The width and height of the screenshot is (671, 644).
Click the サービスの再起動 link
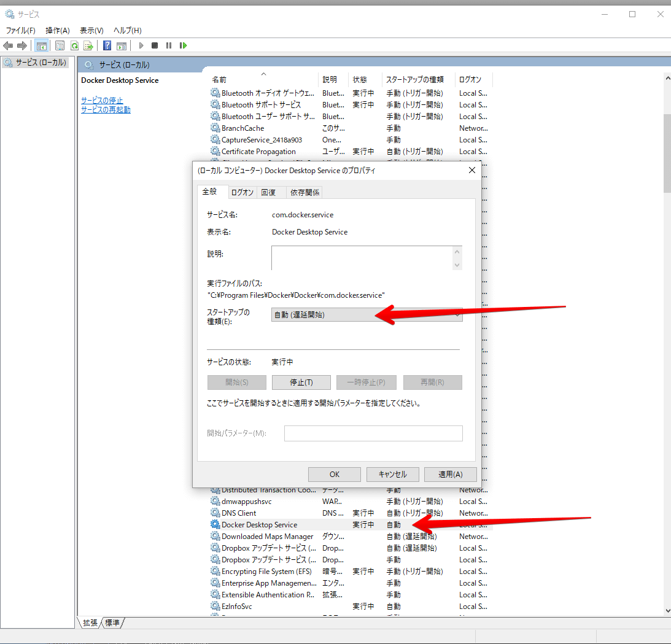(106, 109)
